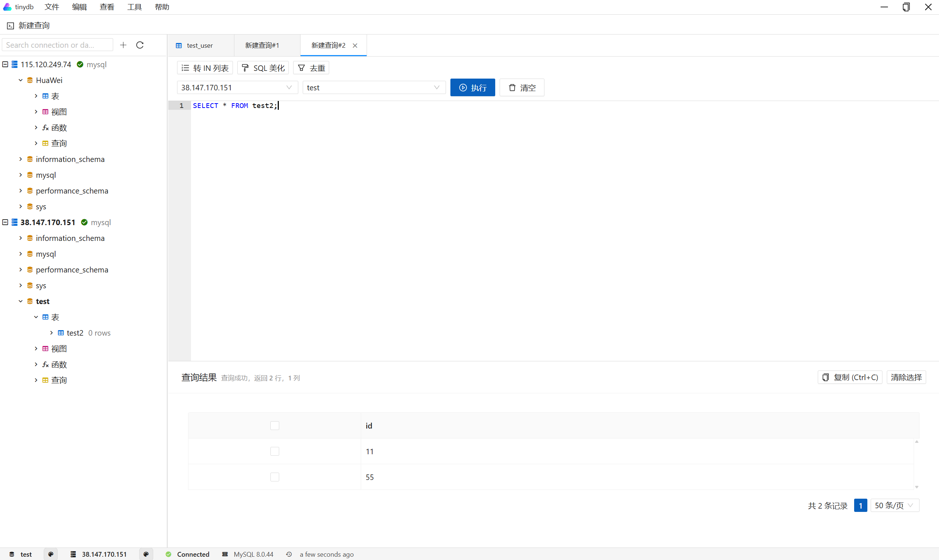939x560 pixels.
Task: Check the row with id 11
Action: pyautogui.click(x=275, y=451)
